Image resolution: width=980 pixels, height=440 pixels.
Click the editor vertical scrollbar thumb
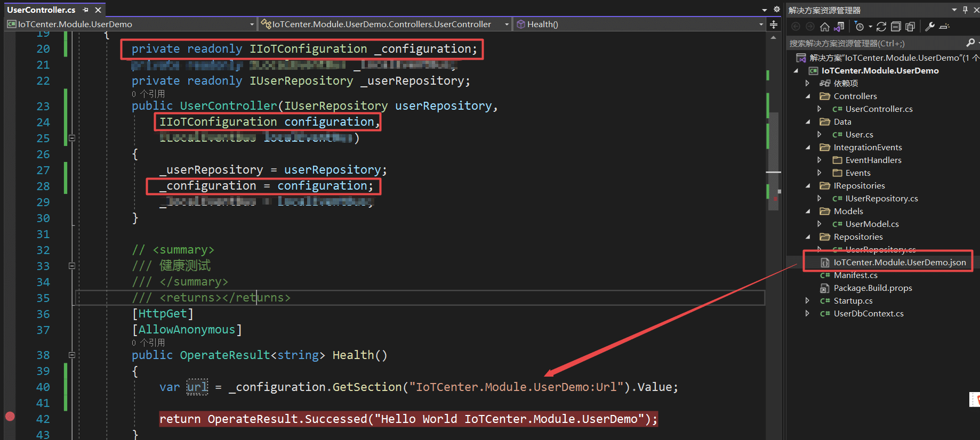point(773,160)
